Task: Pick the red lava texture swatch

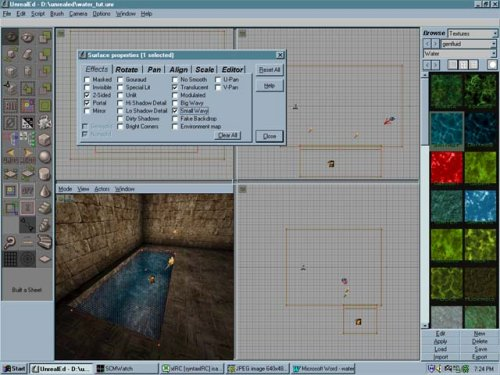Action: 447,168
